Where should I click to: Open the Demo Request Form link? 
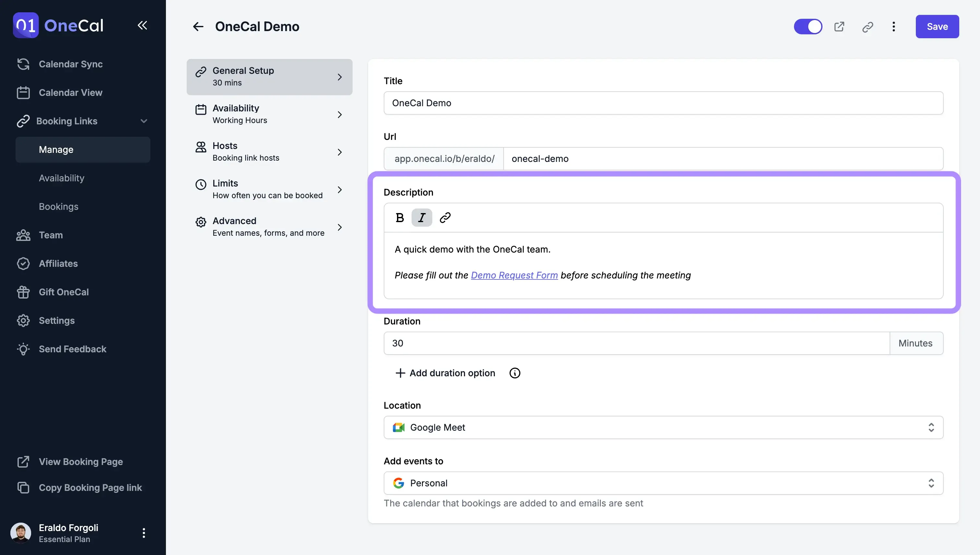point(514,275)
